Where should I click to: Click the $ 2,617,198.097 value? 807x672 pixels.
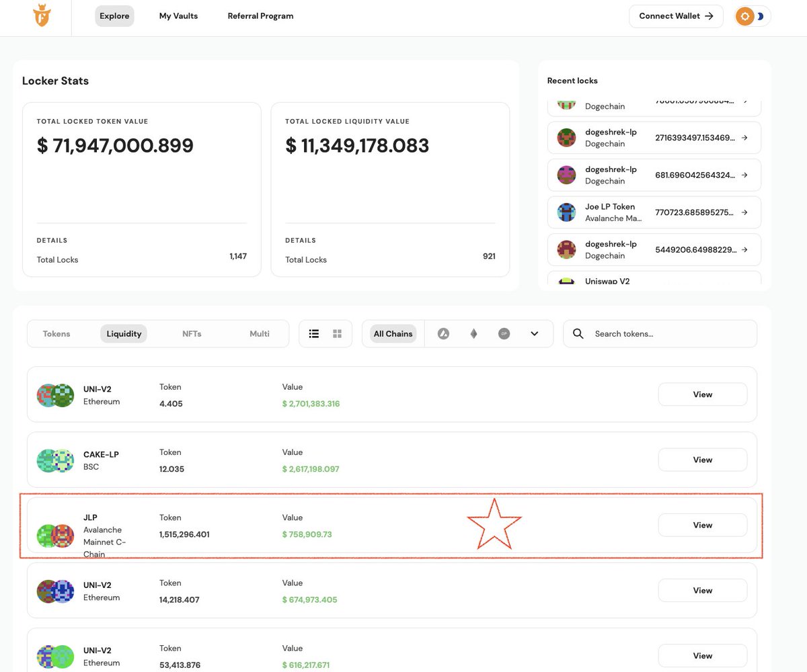pyautogui.click(x=311, y=469)
